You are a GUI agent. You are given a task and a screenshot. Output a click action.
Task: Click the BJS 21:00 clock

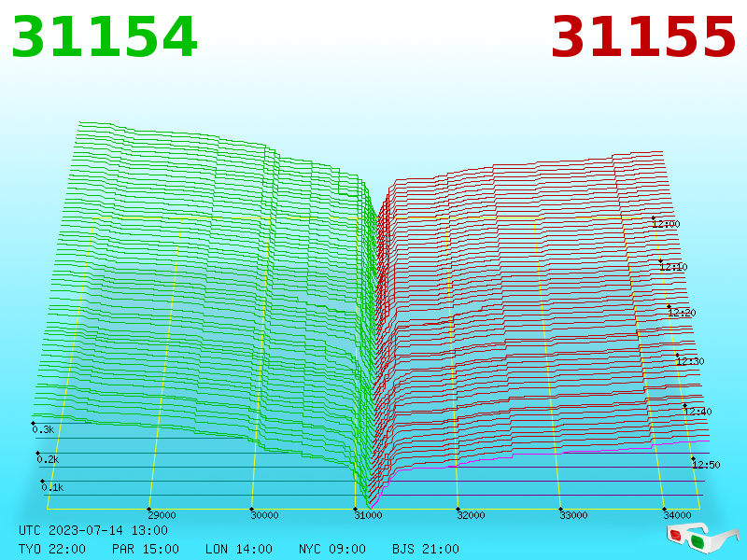(426, 549)
